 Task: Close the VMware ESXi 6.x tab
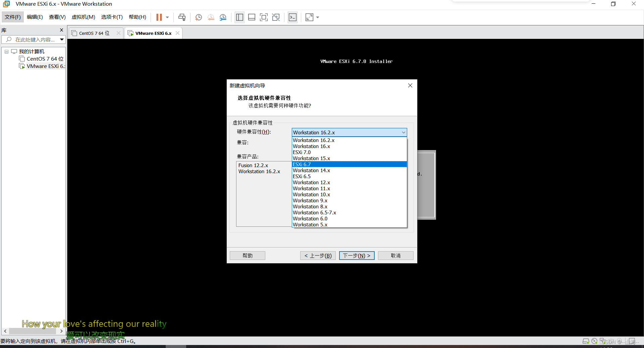(177, 33)
